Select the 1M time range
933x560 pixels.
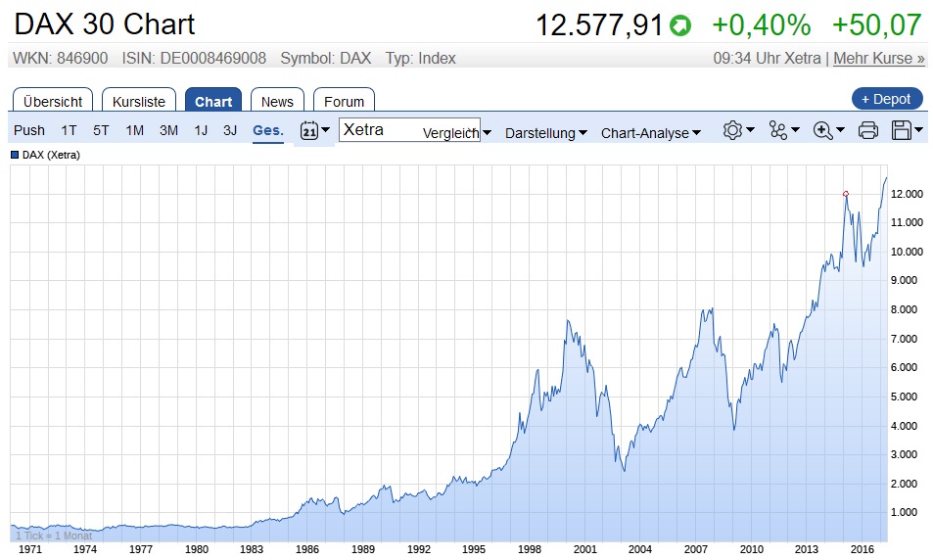[134, 130]
